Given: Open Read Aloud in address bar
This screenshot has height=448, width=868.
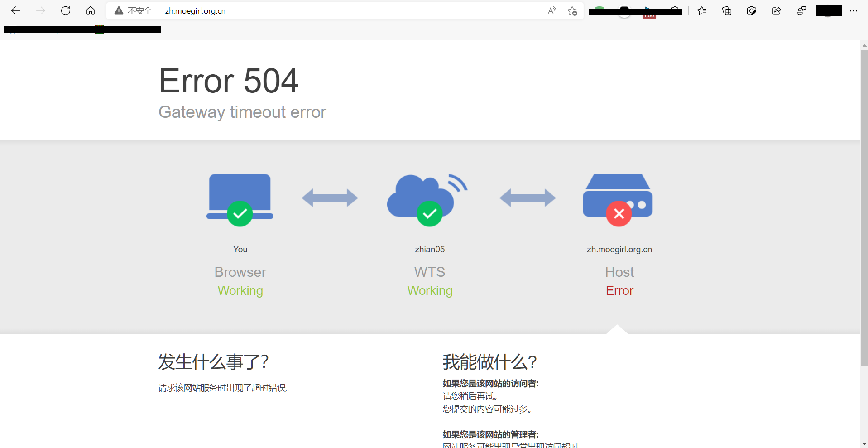Looking at the screenshot, I should (x=551, y=11).
